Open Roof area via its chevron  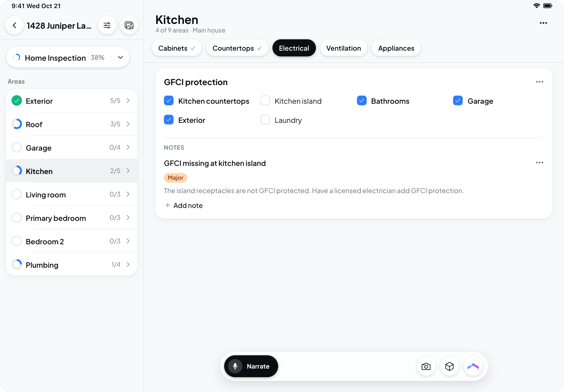tap(128, 124)
